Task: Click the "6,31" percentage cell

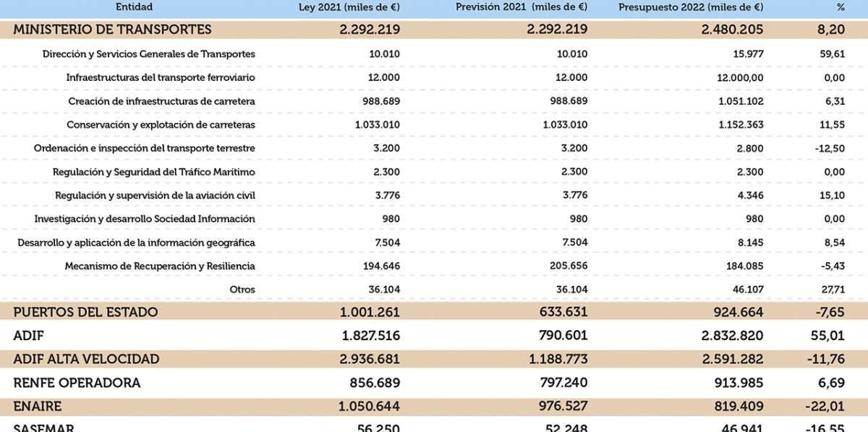Action: (835, 101)
